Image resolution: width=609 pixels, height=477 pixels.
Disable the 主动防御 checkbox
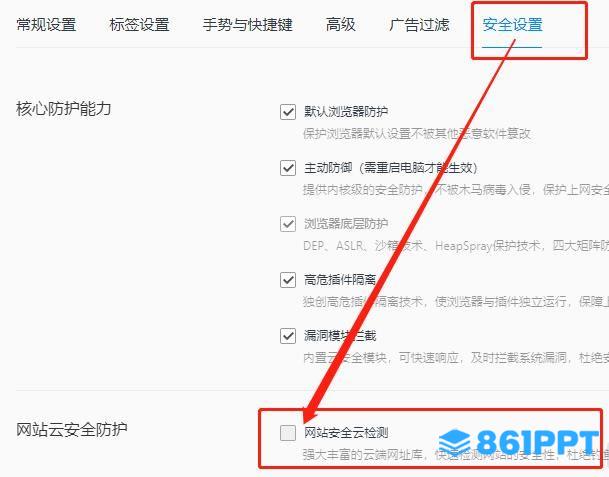tap(288, 168)
